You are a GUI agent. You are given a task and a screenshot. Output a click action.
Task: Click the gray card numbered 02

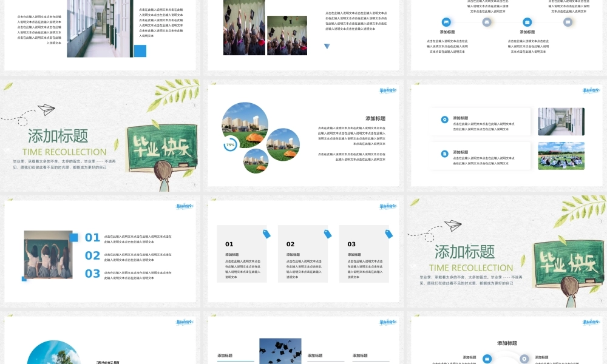click(303, 254)
